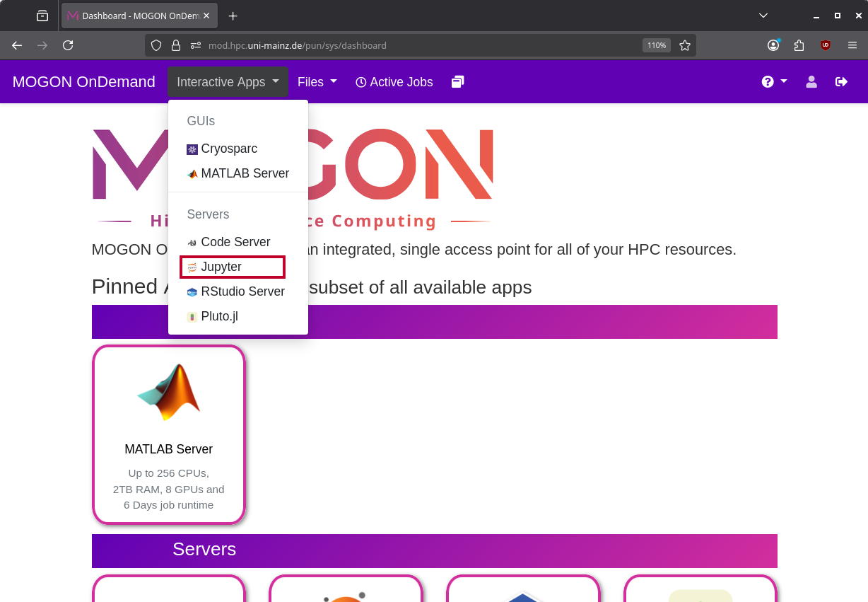The height and width of the screenshot is (602, 868).
Task: Click the RStudio Server cube icon
Action: [x=192, y=292]
